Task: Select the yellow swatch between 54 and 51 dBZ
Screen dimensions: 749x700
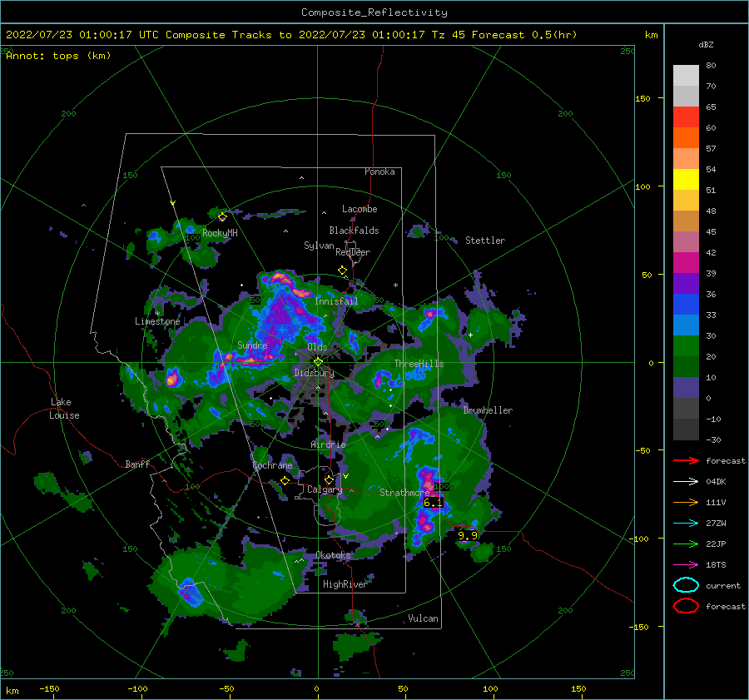Action: 686,180
